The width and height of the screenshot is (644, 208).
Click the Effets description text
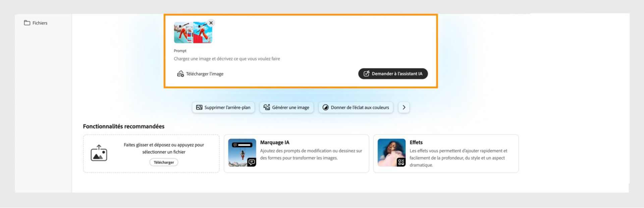tap(458, 158)
